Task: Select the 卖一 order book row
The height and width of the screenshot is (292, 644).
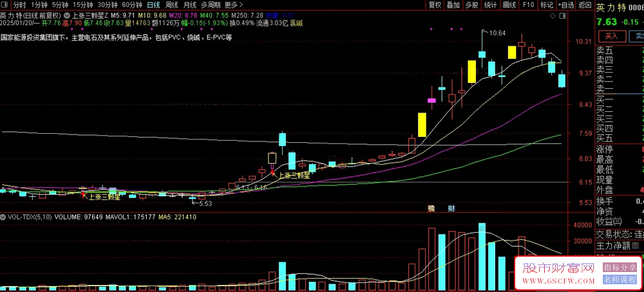Action: (620, 89)
